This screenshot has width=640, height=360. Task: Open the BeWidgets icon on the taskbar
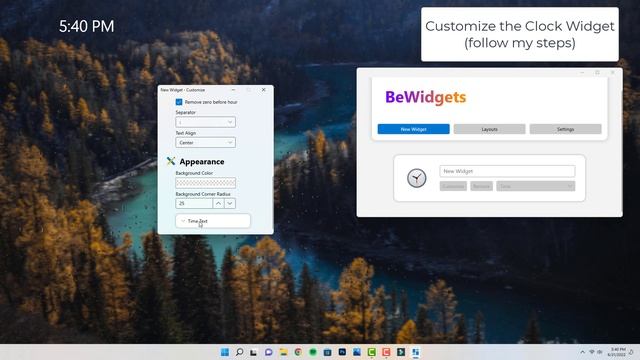[x=416, y=352]
